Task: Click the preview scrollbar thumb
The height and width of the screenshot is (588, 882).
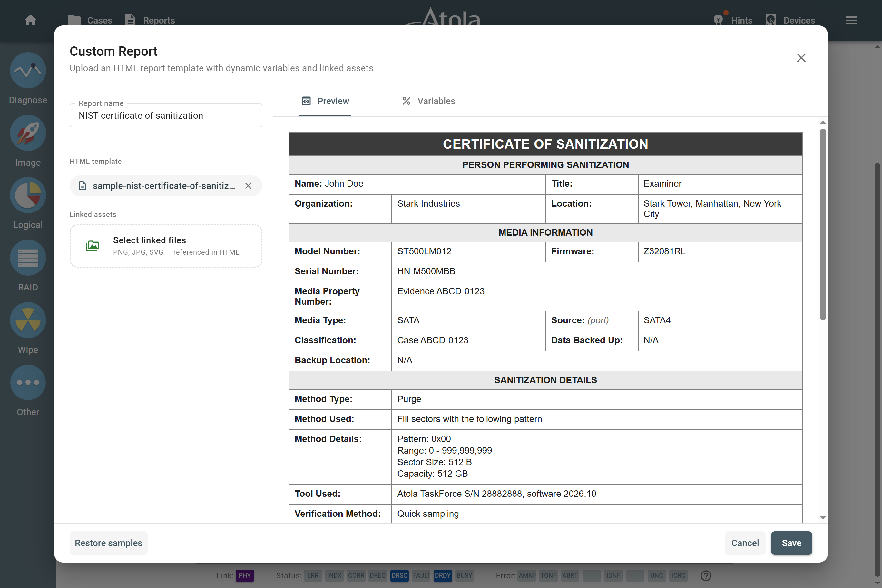Action: 823,224
